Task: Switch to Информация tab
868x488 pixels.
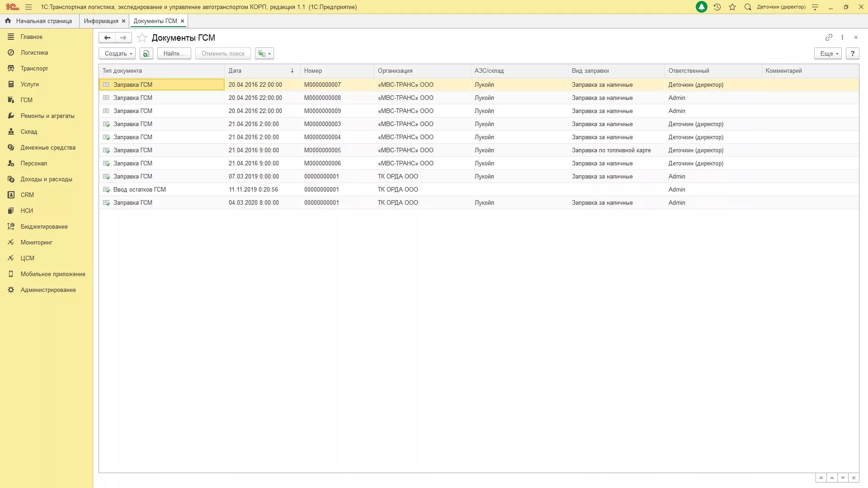Action: 101,21
